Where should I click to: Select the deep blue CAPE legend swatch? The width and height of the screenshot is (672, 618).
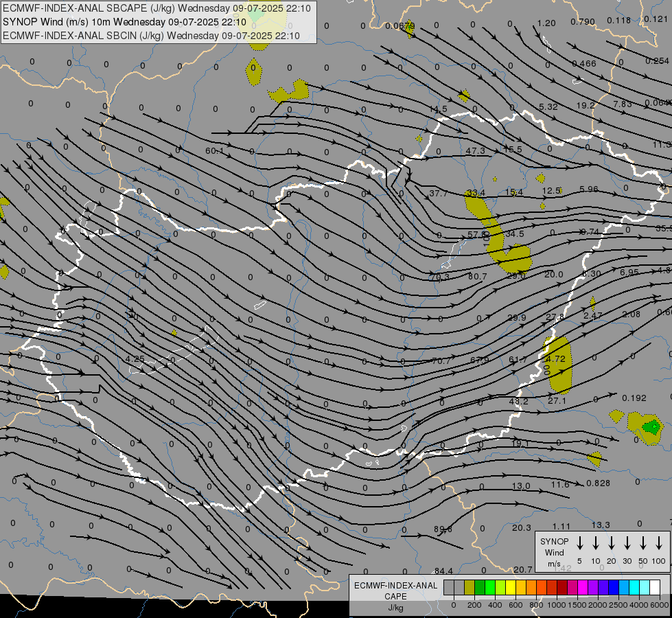pos(613,587)
